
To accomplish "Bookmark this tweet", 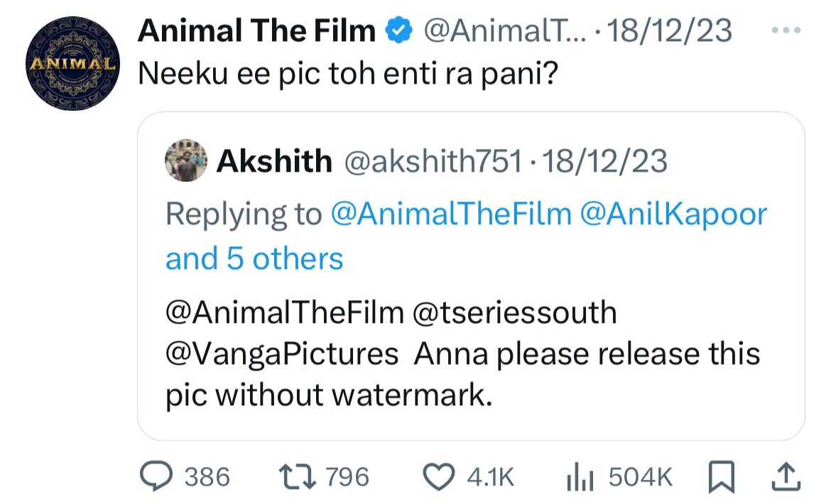I will coord(722,476).
